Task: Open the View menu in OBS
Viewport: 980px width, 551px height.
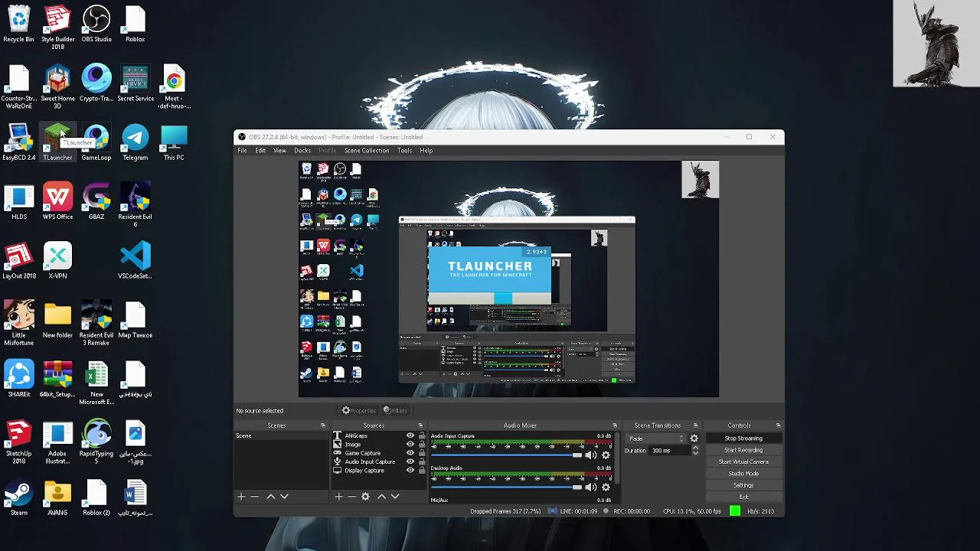Action: [x=280, y=151]
